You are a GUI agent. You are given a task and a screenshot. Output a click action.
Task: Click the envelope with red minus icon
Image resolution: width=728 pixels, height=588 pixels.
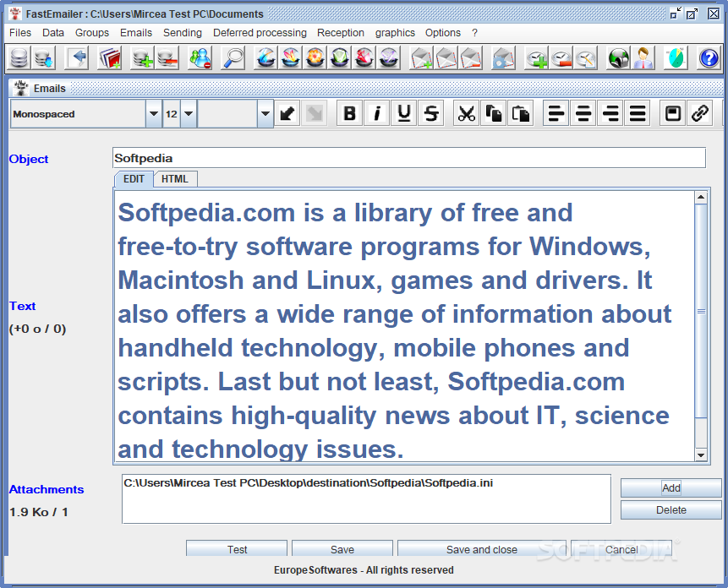pos(471,58)
